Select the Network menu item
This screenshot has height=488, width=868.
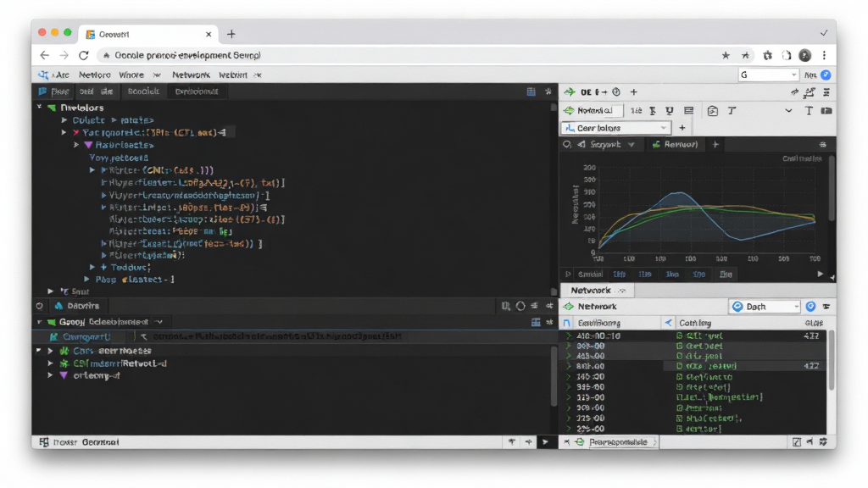[191, 75]
